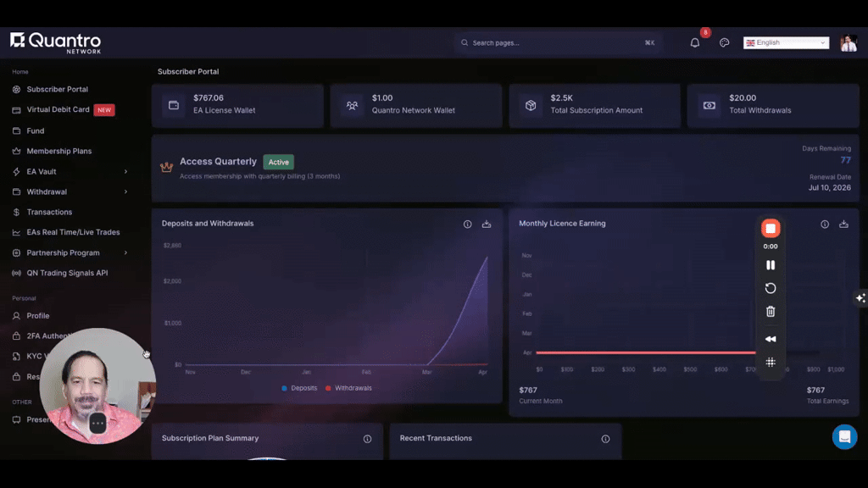Viewport: 868px width, 488px height.
Task: Open the webcam bubble options dots
Action: tap(98, 424)
